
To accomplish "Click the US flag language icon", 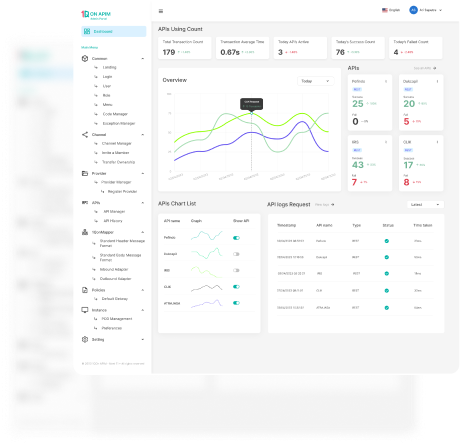I will (x=385, y=10).
